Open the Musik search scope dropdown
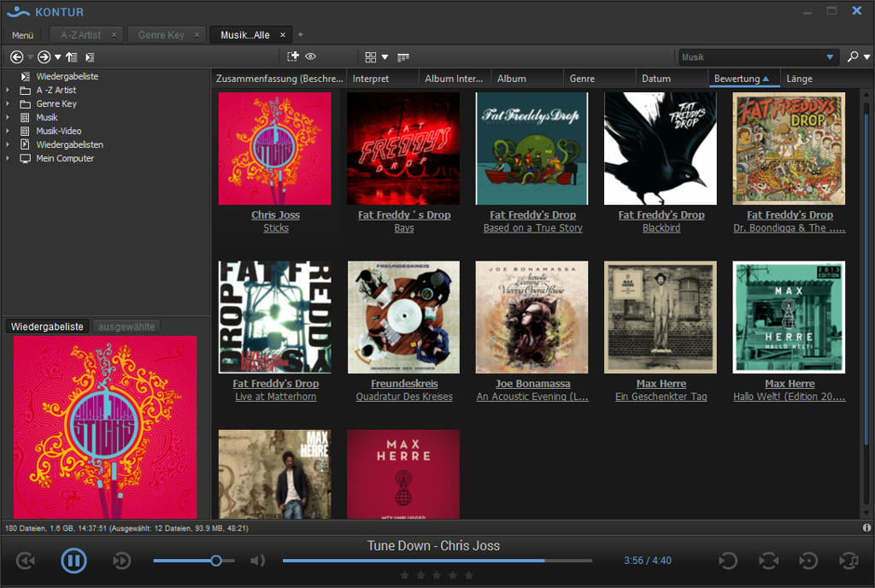 830,57
